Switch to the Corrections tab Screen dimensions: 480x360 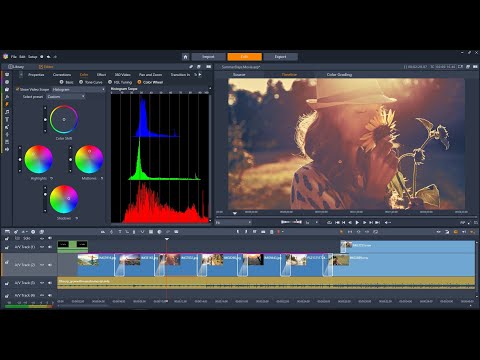62,75
